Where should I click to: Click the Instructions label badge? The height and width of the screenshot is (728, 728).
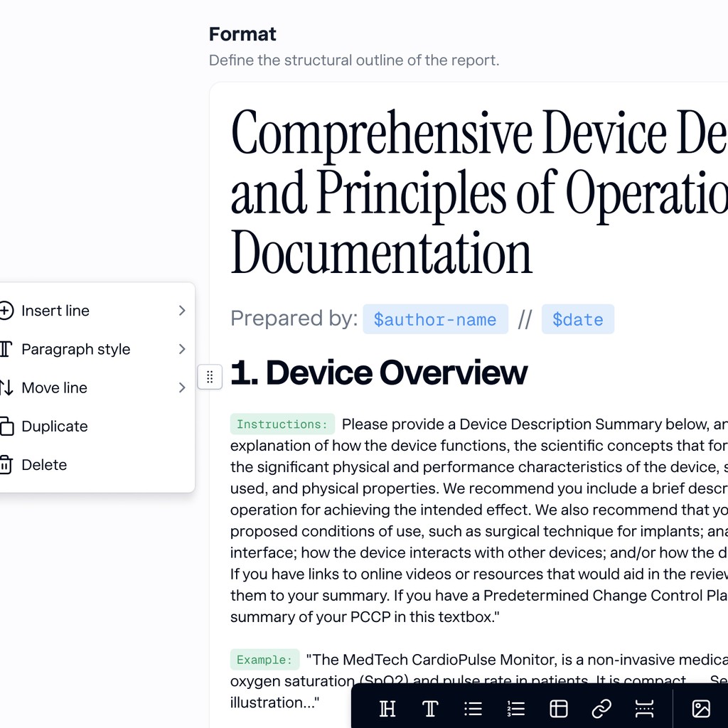click(282, 424)
